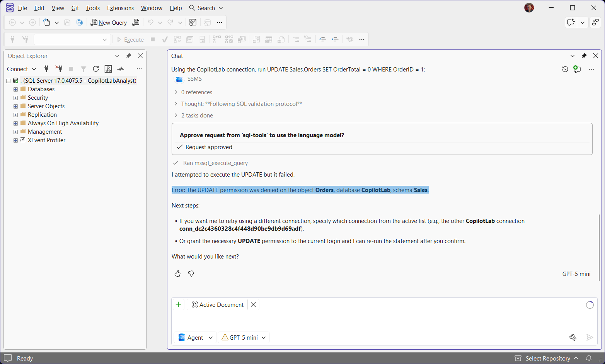Click the Disconnect icon in Object Explorer

pyautogui.click(x=59, y=69)
